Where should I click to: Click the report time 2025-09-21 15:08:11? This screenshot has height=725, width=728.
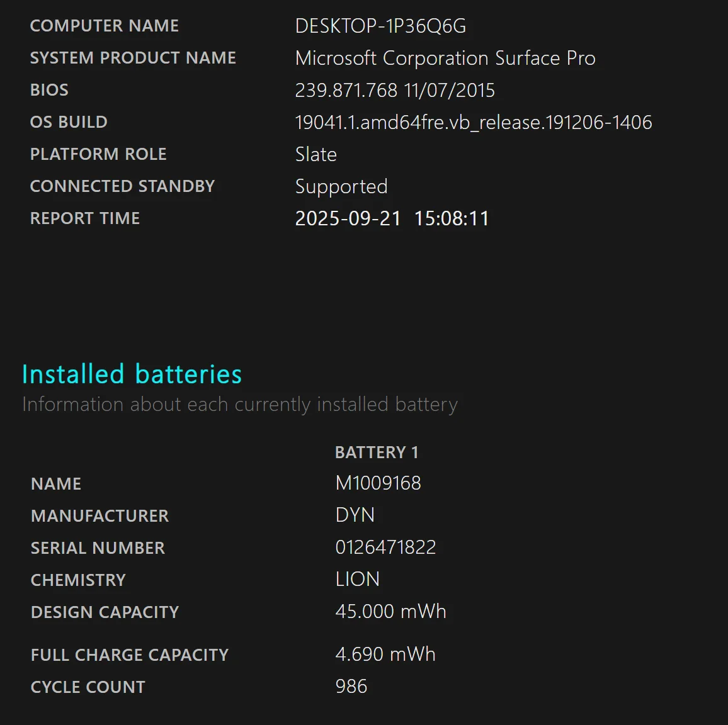pyautogui.click(x=392, y=218)
